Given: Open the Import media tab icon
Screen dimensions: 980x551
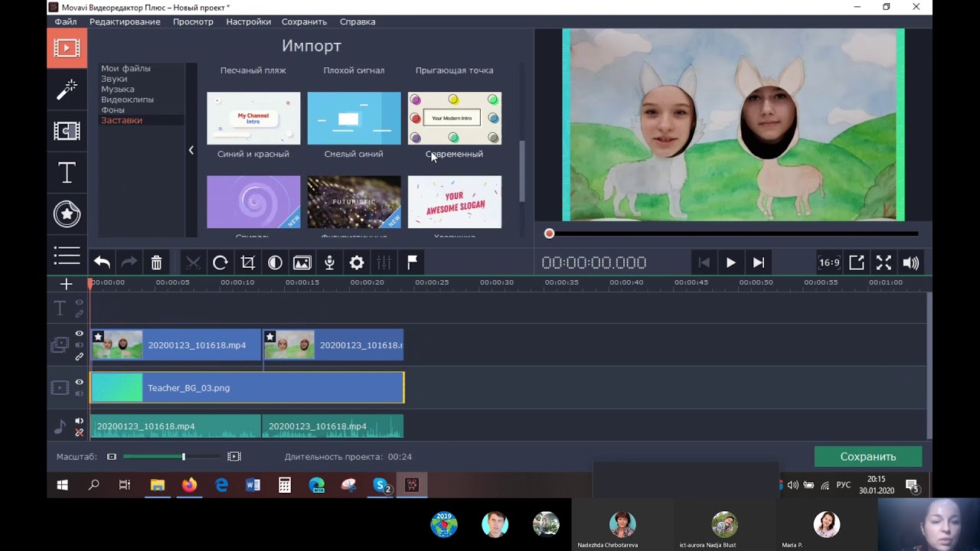Looking at the screenshot, I should (67, 49).
